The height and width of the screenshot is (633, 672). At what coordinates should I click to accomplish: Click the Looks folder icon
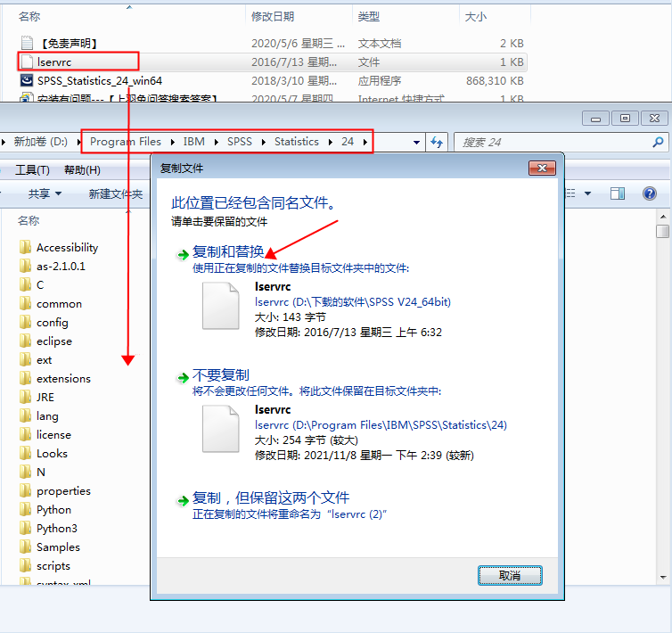click(25, 453)
